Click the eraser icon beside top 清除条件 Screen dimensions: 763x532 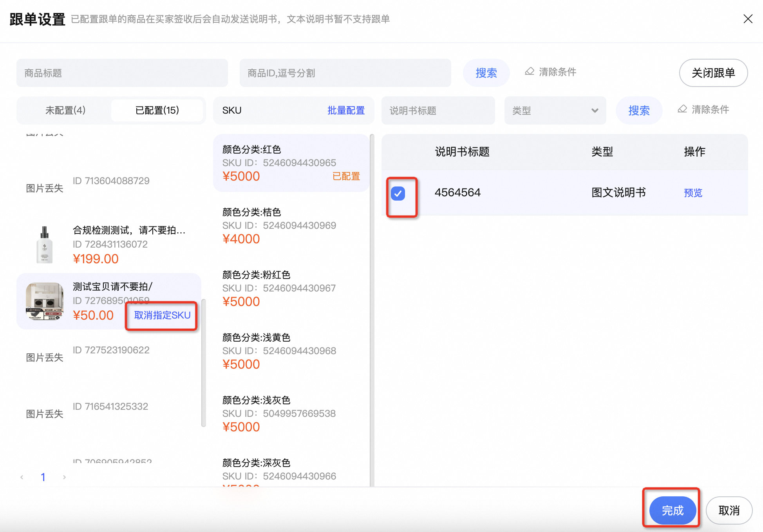point(530,72)
